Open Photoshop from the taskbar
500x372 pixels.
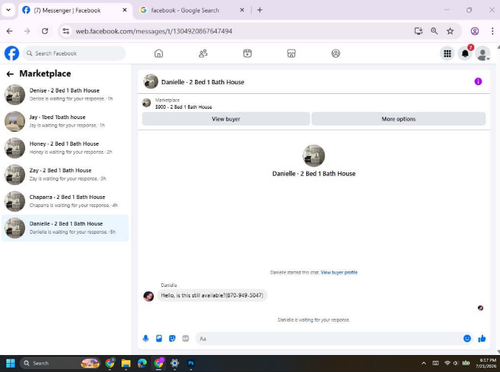191,363
